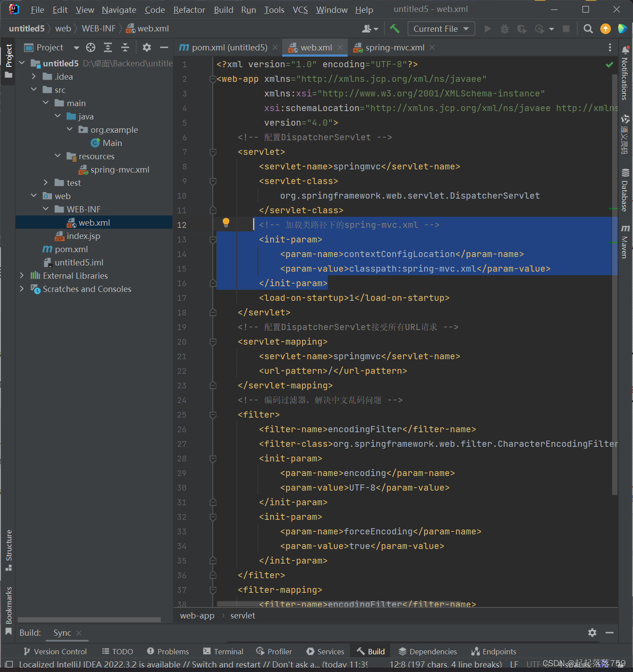Click the status bar tool windows toggle icon

tap(8, 664)
